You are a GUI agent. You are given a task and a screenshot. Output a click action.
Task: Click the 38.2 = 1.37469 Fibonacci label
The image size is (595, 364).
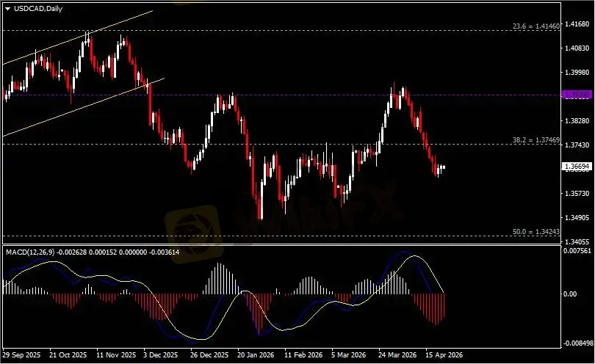(535, 140)
